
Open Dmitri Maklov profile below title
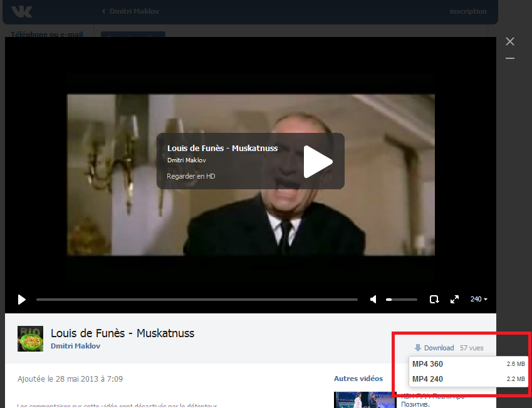(75, 346)
